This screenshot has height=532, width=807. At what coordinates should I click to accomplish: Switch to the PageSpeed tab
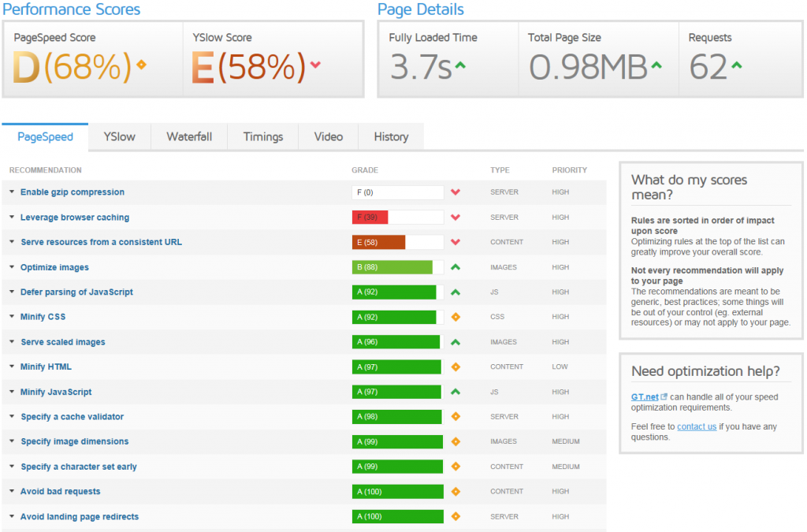(45, 137)
